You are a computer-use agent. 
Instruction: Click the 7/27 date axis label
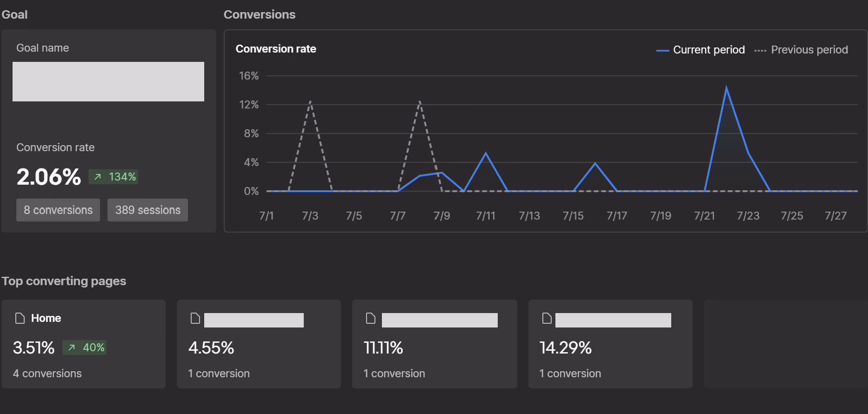835,216
